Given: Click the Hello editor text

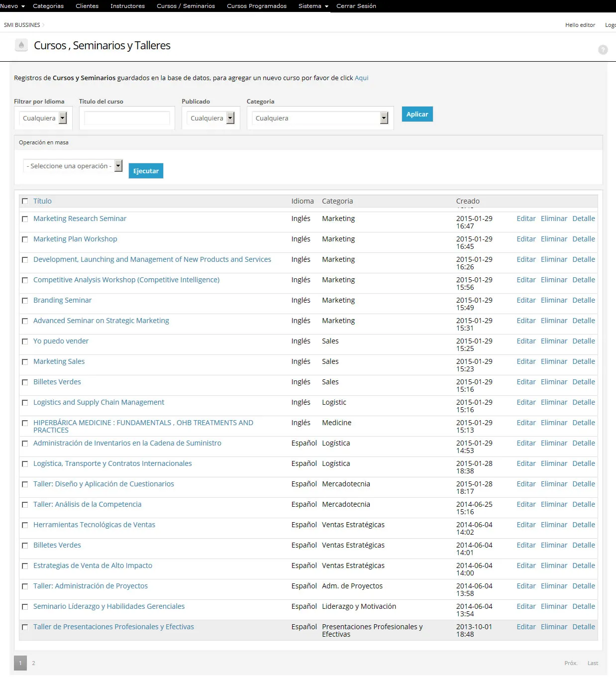Looking at the screenshot, I should point(580,25).
